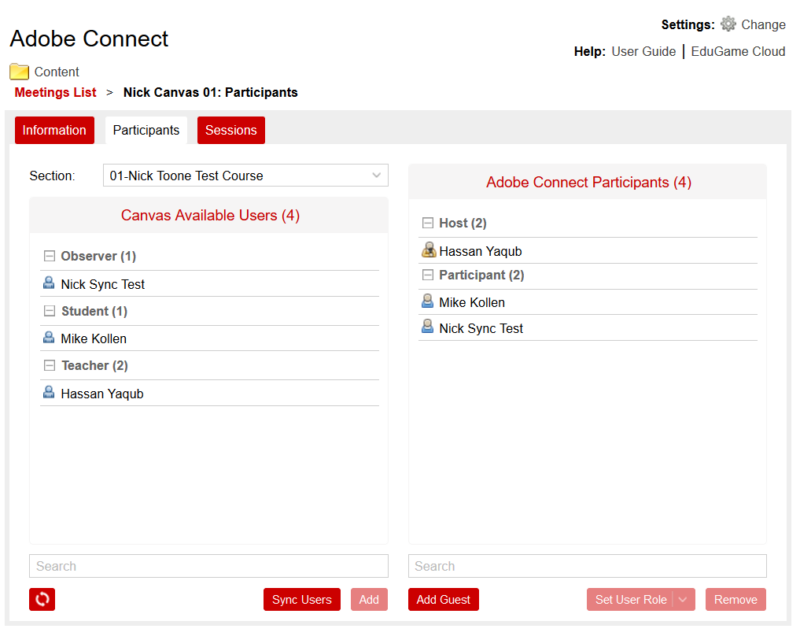Click the Sync Users button
Screen dimensions: 800x636
302,600
